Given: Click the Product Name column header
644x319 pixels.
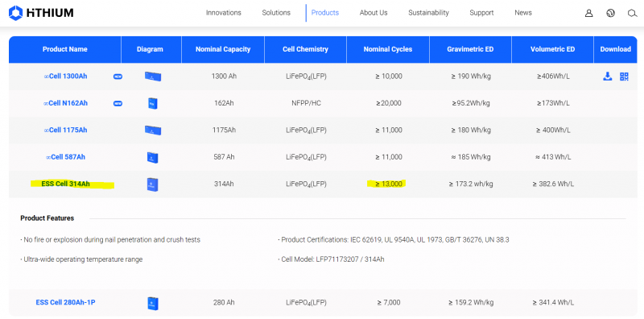Looking at the screenshot, I should (65, 49).
